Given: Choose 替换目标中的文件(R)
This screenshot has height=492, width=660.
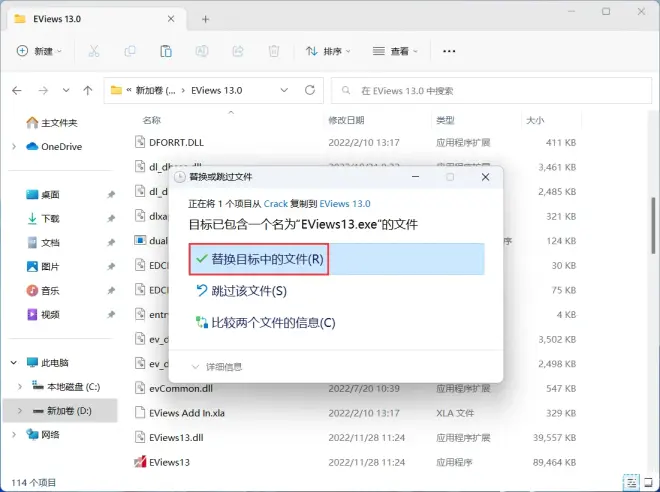Looking at the screenshot, I should [x=337, y=259].
